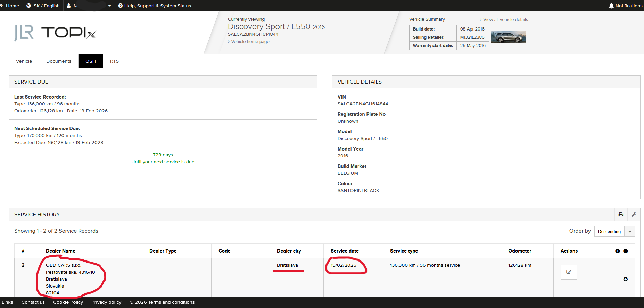Open Help, Support & System Status
The width and height of the screenshot is (644, 308).
155,6
